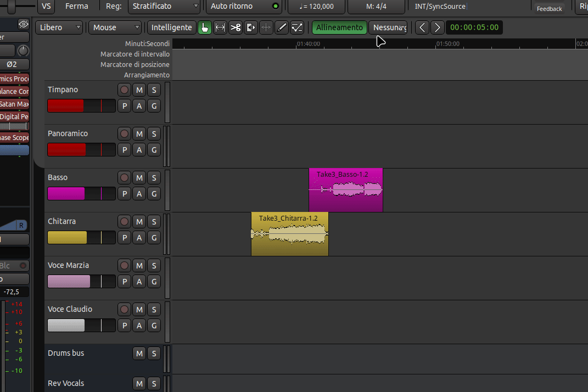Click the Allineamento snap button
The height and width of the screenshot is (392, 588).
(339, 27)
